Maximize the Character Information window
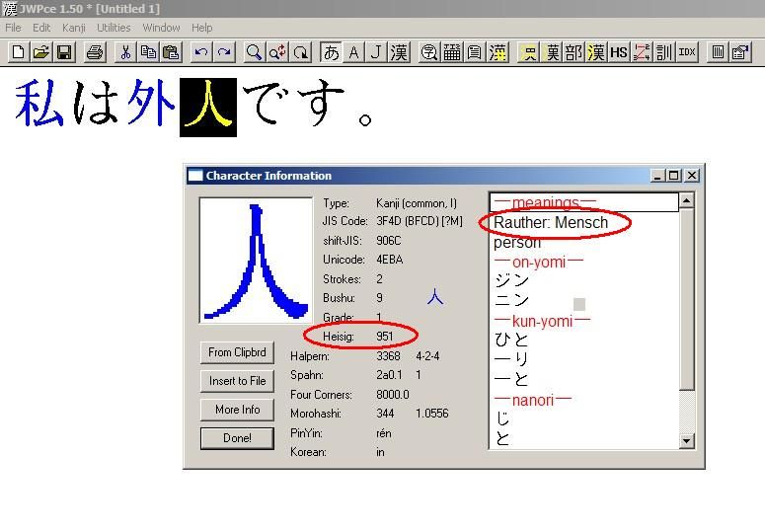 (x=674, y=176)
